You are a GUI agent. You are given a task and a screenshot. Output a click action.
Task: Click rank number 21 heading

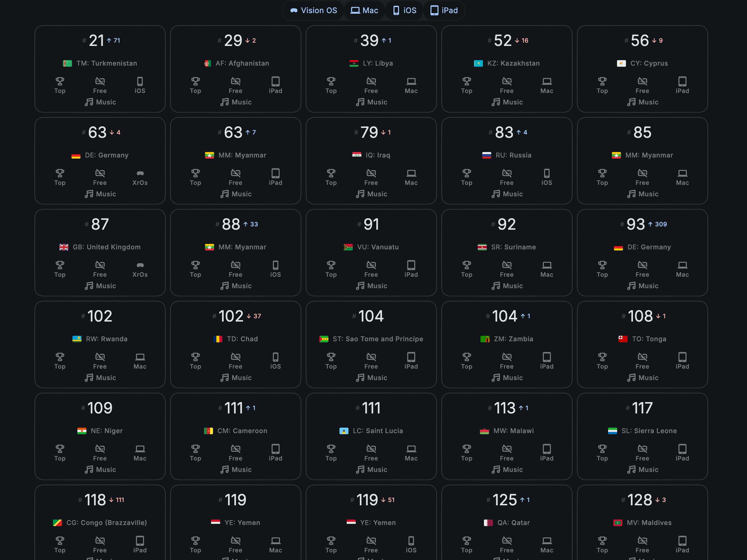point(97,40)
